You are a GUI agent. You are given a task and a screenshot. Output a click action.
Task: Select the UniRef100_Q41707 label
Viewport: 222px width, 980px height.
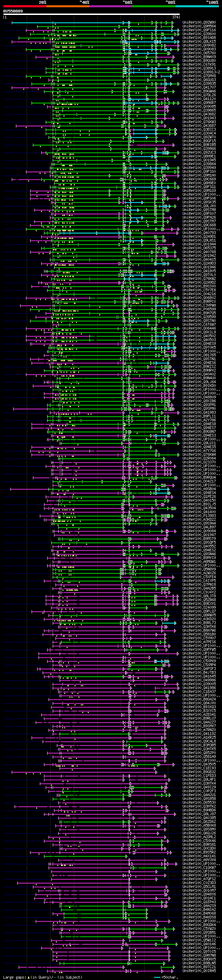point(199,88)
